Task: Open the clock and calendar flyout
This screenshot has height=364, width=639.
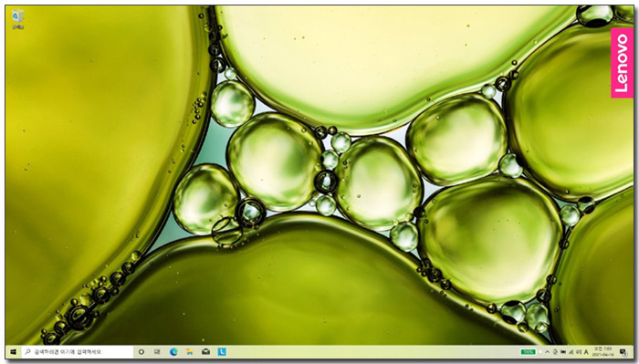Action: [603, 352]
